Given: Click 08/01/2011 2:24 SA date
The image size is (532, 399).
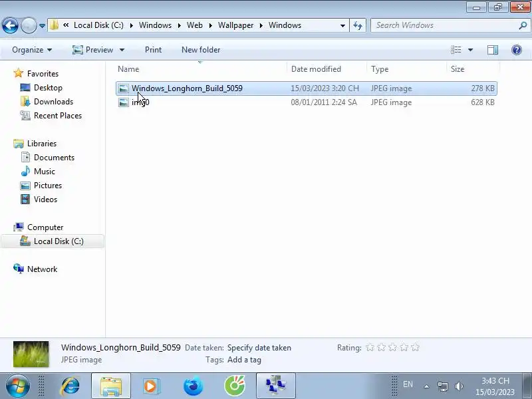Looking at the screenshot, I should (324, 102).
